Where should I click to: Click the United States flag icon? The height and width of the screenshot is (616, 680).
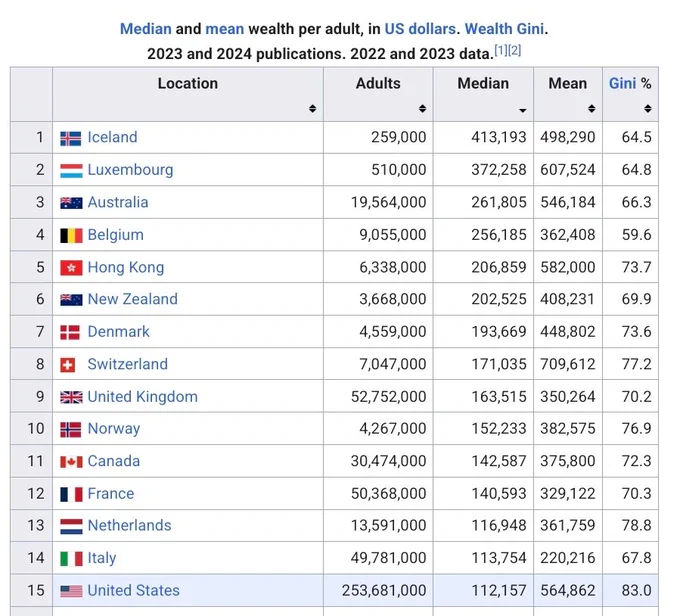pos(71,591)
